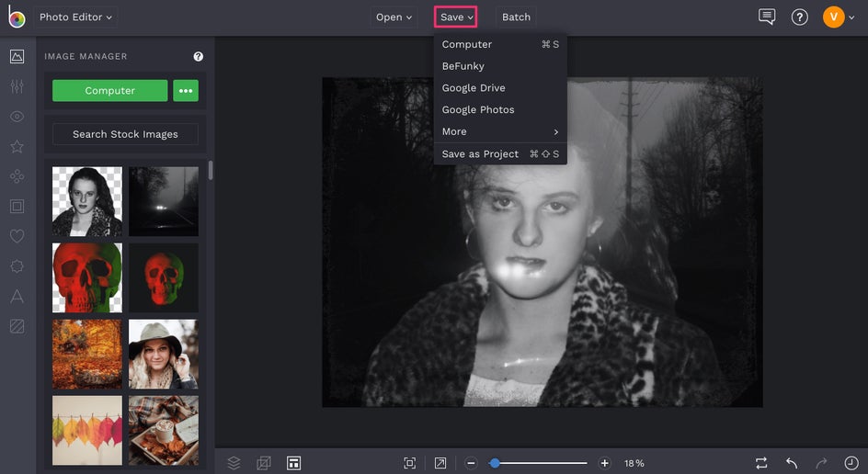Image resolution: width=868 pixels, height=474 pixels.
Task: Click the fit to screen icon
Action: [x=410, y=463]
